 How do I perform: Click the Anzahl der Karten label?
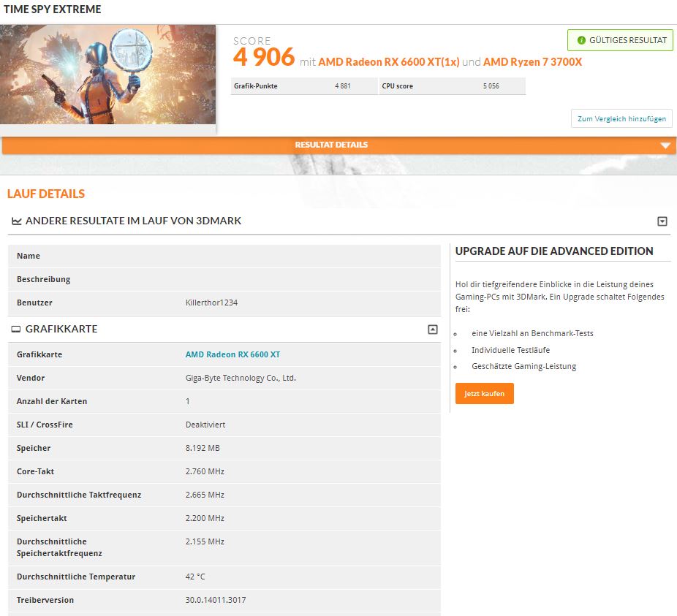pyautogui.click(x=52, y=401)
